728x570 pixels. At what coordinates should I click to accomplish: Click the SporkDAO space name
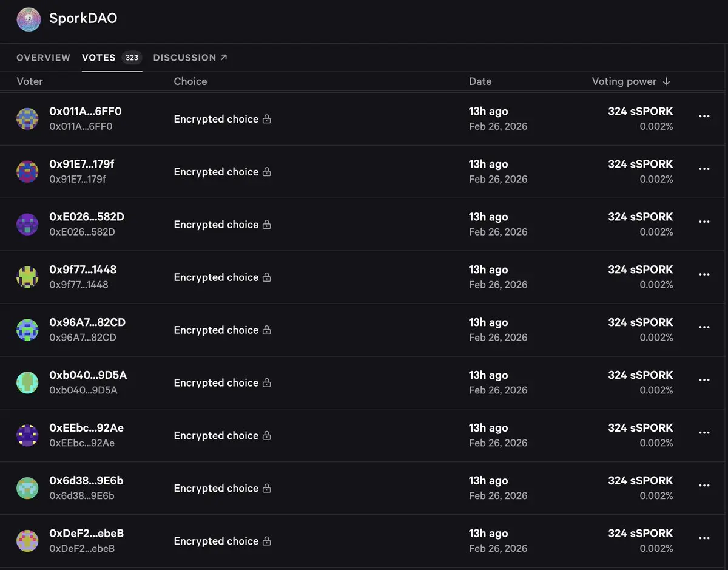click(83, 19)
